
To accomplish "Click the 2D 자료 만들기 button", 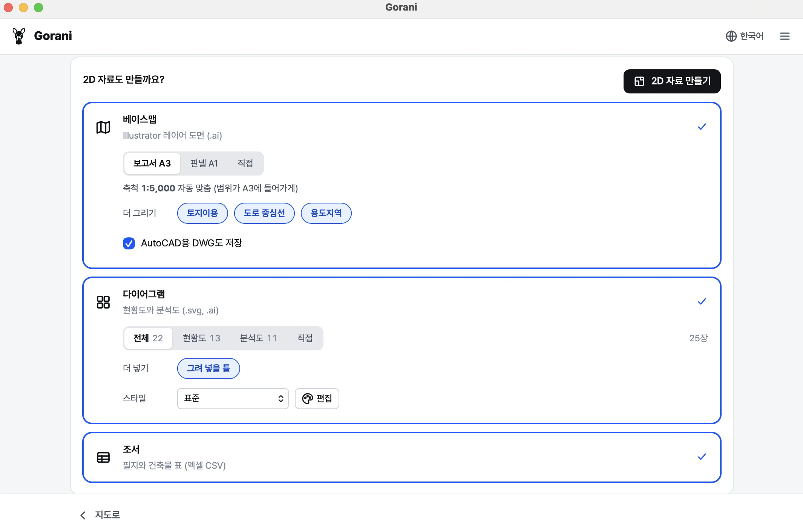I will point(672,81).
